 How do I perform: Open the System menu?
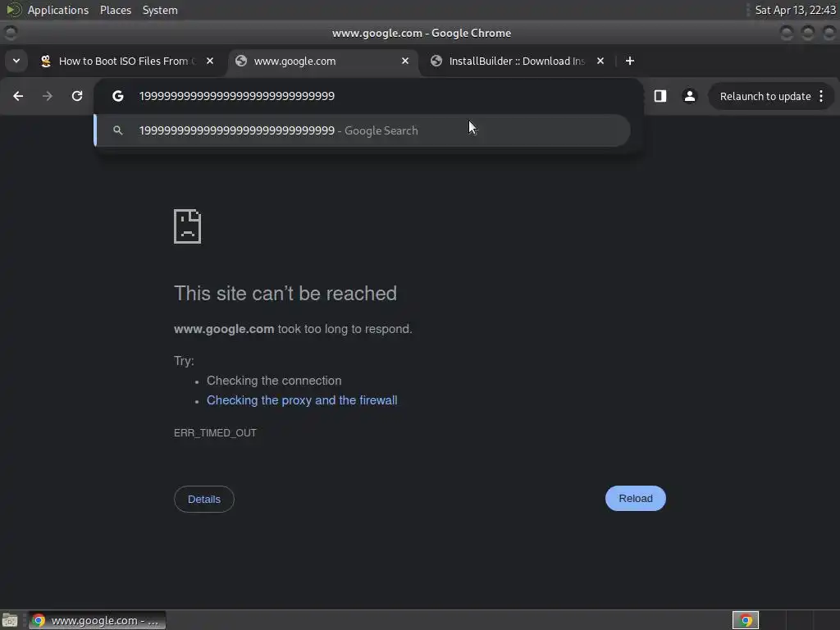(x=160, y=10)
